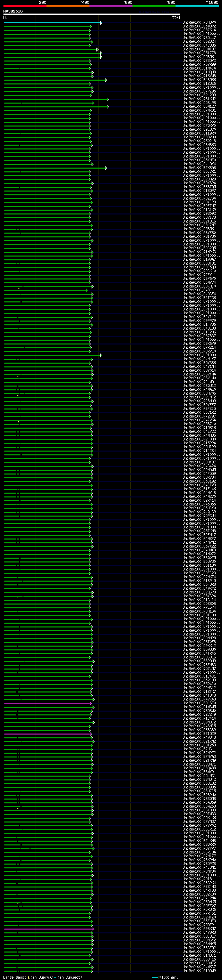
Task: Click hit label UniRef100_Q7NK81
Action: click(199, 110)
